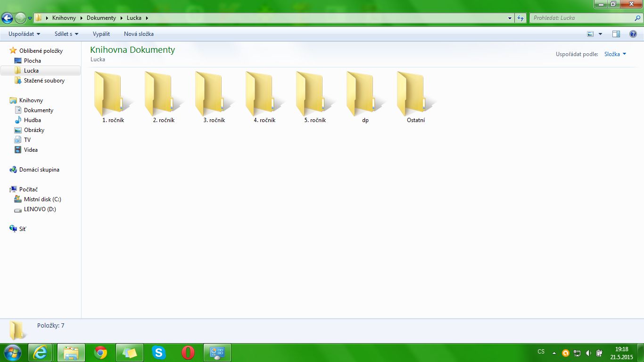This screenshot has width=644, height=362.
Task: Show hidden tray icons arrow
Action: (554, 353)
